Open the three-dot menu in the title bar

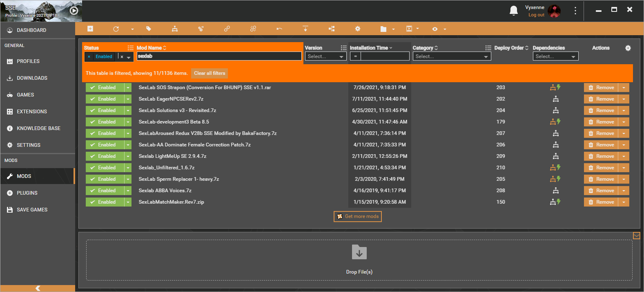click(x=575, y=11)
